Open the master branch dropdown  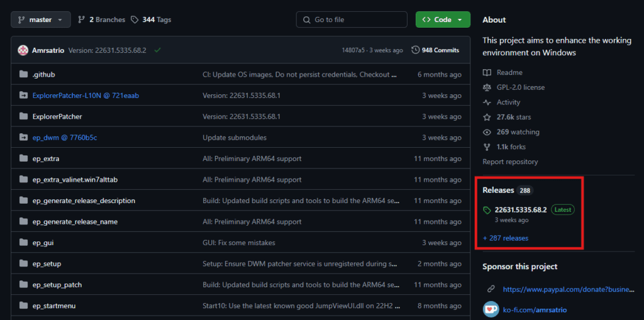[41, 19]
